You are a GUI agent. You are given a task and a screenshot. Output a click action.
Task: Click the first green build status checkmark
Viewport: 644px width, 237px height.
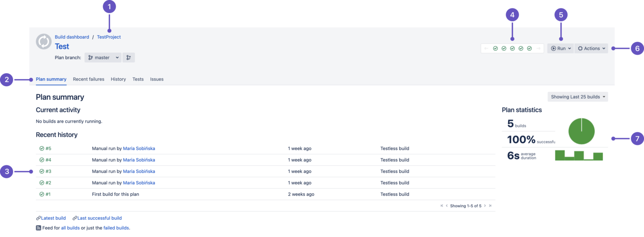[x=495, y=49]
